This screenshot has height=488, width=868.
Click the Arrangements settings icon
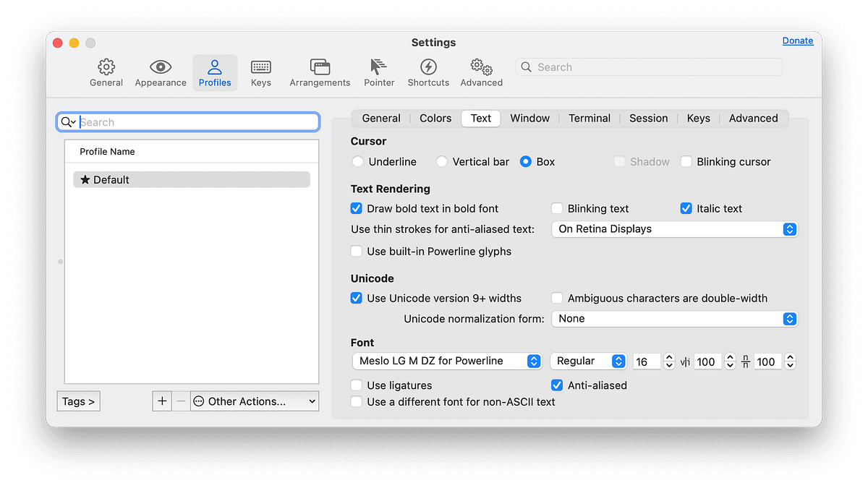320,72
